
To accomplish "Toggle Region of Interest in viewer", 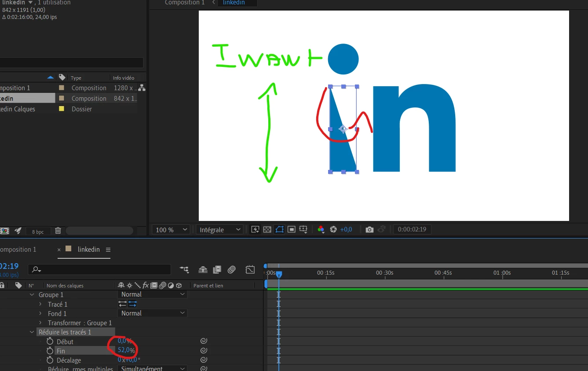I will [x=291, y=230].
